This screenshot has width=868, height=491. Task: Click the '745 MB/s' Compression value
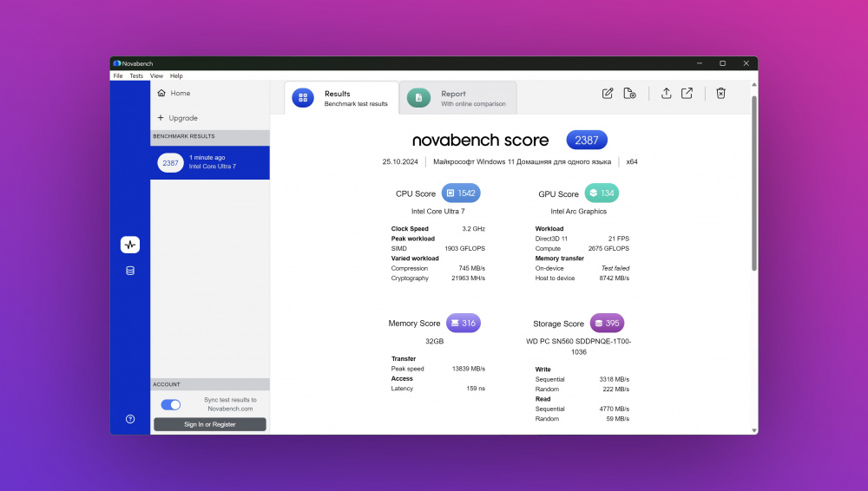click(x=471, y=268)
